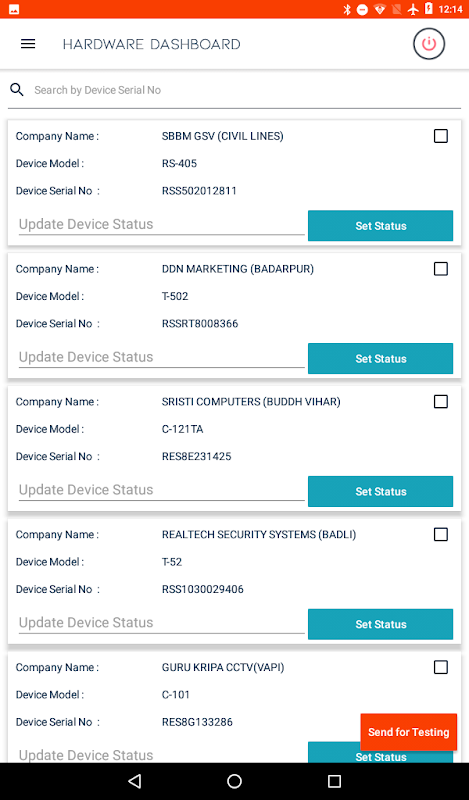Click Set Status for RSSRT8008366
The width and height of the screenshot is (469, 800).
[381, 358]
